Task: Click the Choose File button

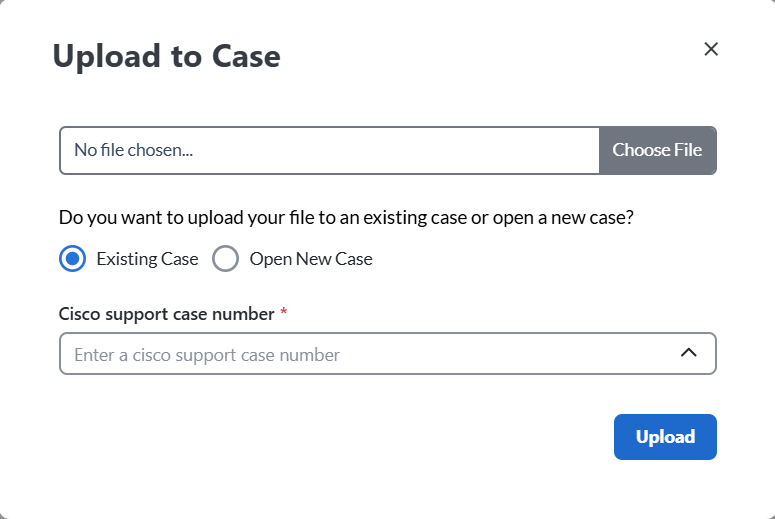Action: 657,150
